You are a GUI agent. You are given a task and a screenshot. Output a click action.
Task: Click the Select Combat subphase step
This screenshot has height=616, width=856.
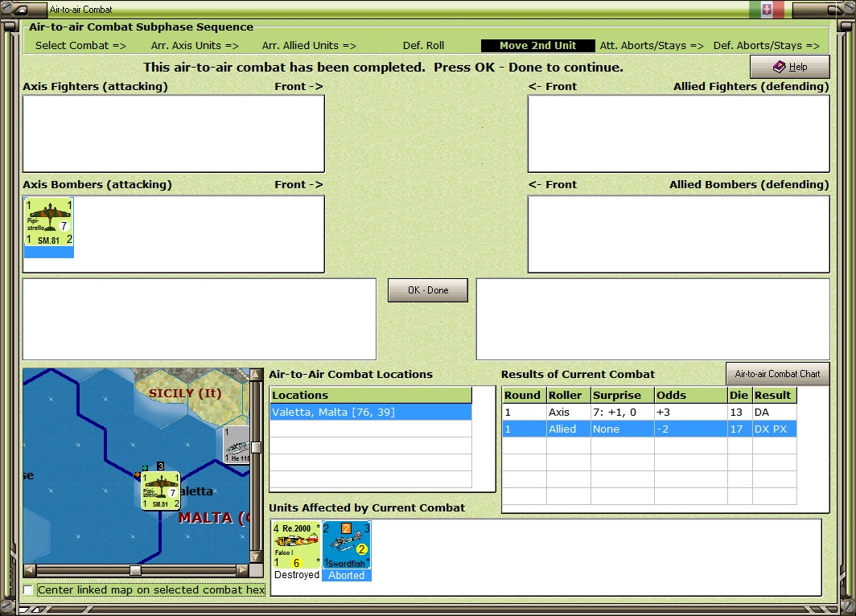(x=80, y=46)
